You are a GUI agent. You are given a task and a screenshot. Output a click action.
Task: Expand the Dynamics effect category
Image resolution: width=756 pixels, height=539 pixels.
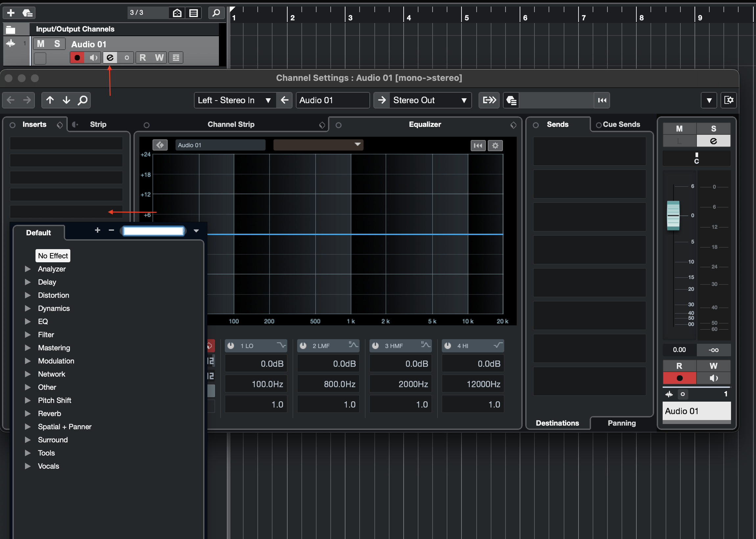click(x=28, y=308)
